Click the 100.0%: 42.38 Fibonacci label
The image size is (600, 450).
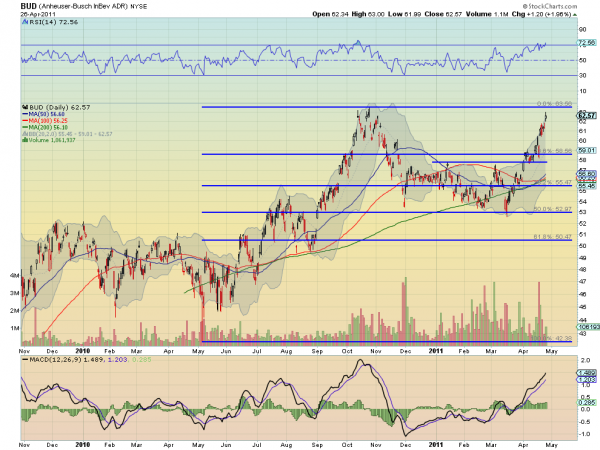pos(551,338)
